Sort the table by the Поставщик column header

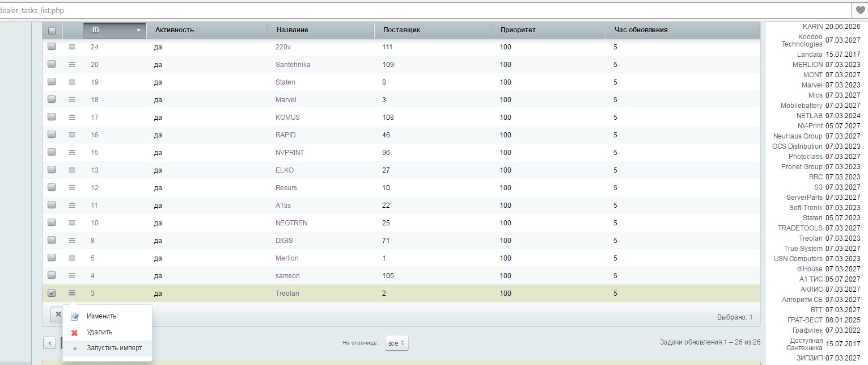(401, 30)
